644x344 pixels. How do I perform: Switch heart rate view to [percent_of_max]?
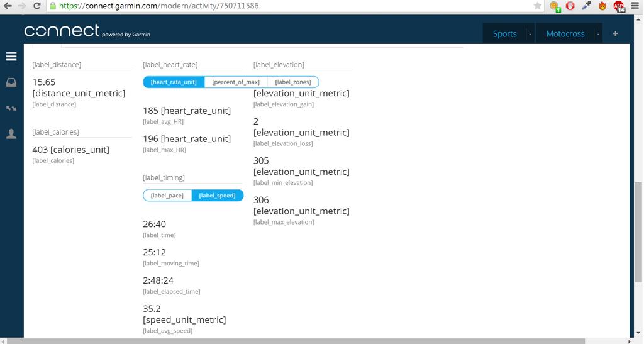coord(236,82)
